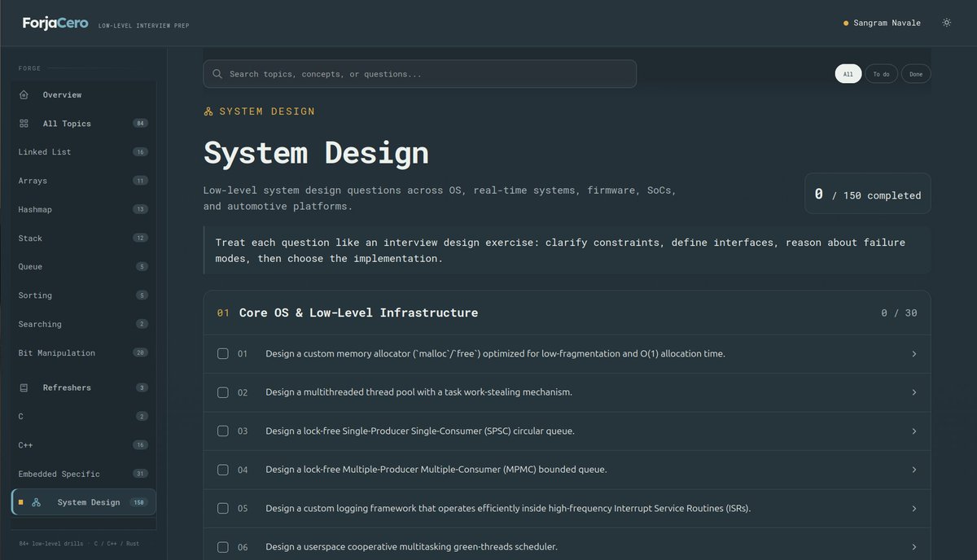Click MPMC bounded queue question text
The height and width of the screenshot is (560, 977).
[x=436, y=470]
